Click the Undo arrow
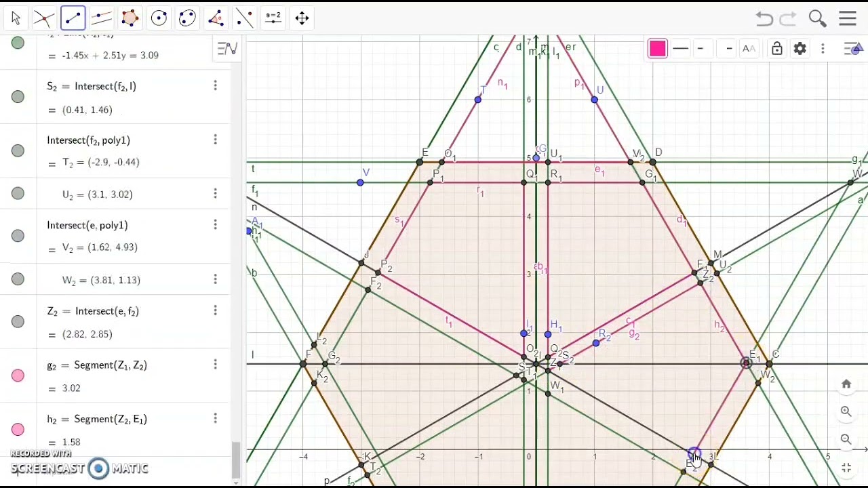Viewport: 868px width, 488px height. pos(764,18)
